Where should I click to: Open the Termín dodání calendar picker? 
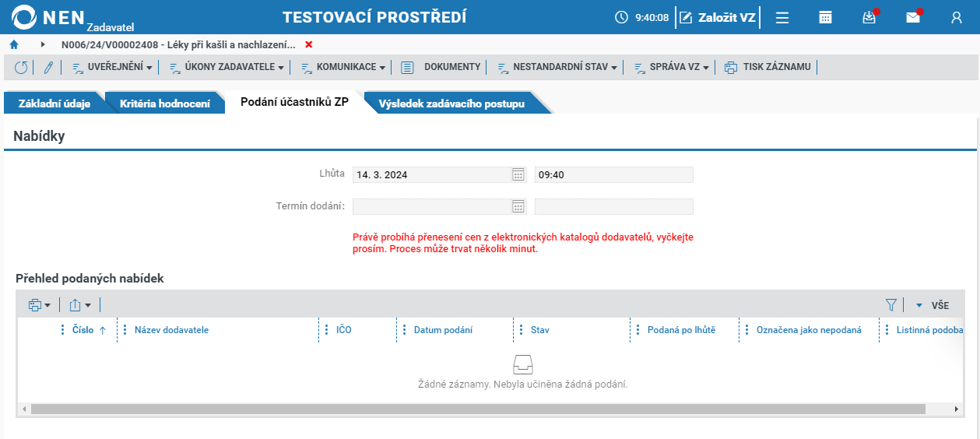518,206
